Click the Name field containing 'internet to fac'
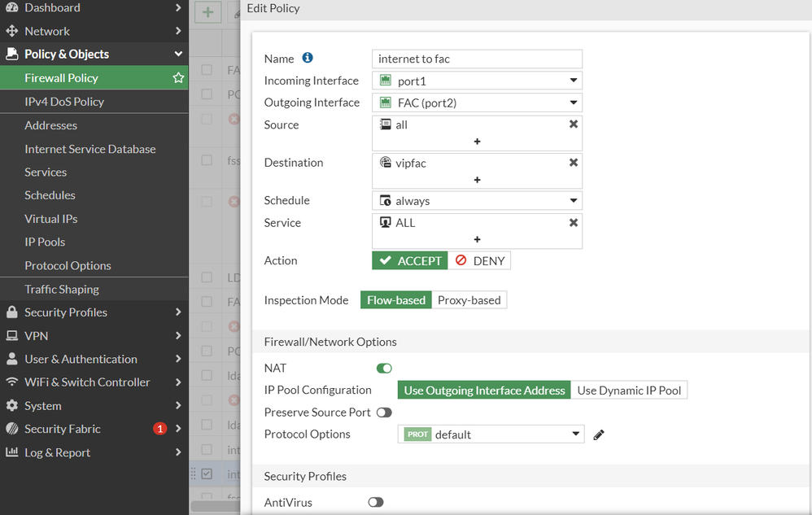The width and height of the screenshot is (812, 515). click(x=477, y=59)
